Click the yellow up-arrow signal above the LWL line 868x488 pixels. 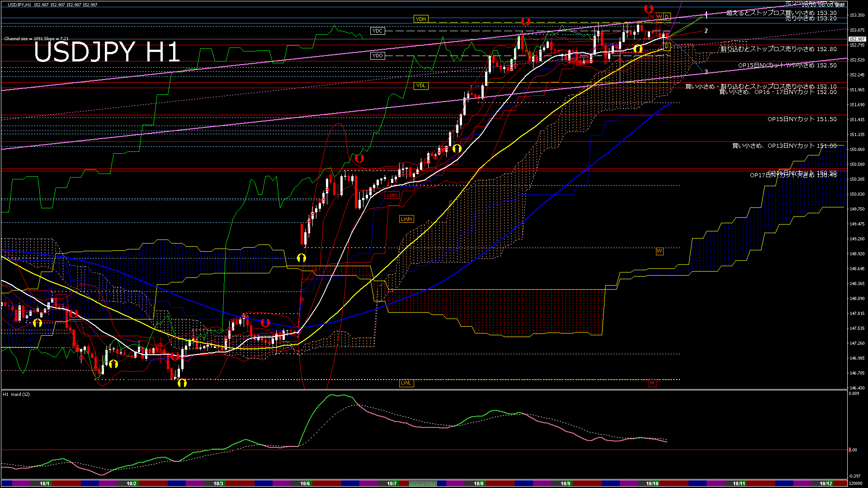[182, 383]
